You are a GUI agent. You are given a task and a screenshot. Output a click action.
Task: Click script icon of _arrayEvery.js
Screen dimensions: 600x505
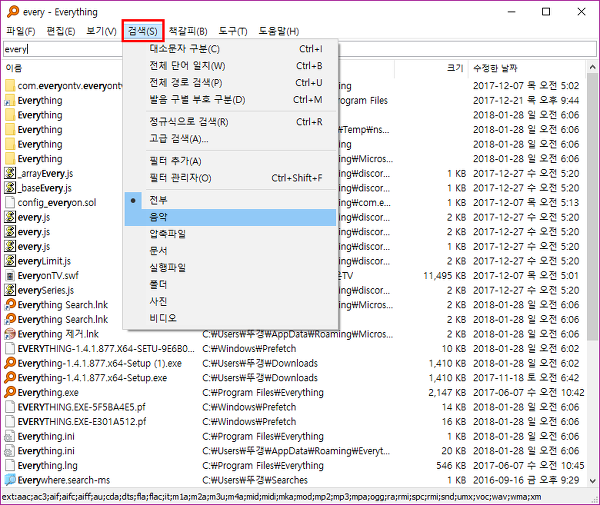[x=10, y=173]
